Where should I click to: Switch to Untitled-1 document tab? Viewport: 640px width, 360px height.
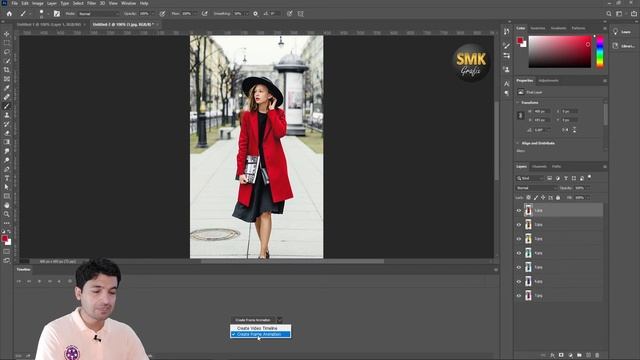[x=49, y=24]
